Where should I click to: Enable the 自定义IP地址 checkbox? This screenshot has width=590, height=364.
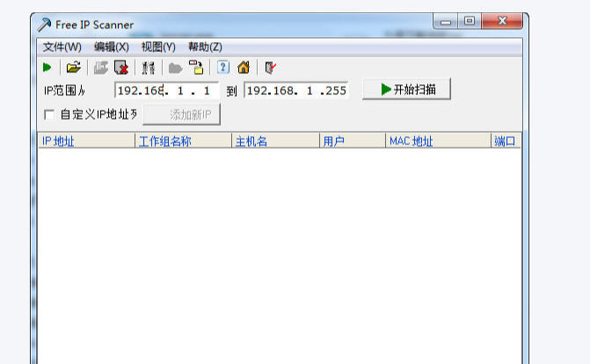tap(49, 114)
